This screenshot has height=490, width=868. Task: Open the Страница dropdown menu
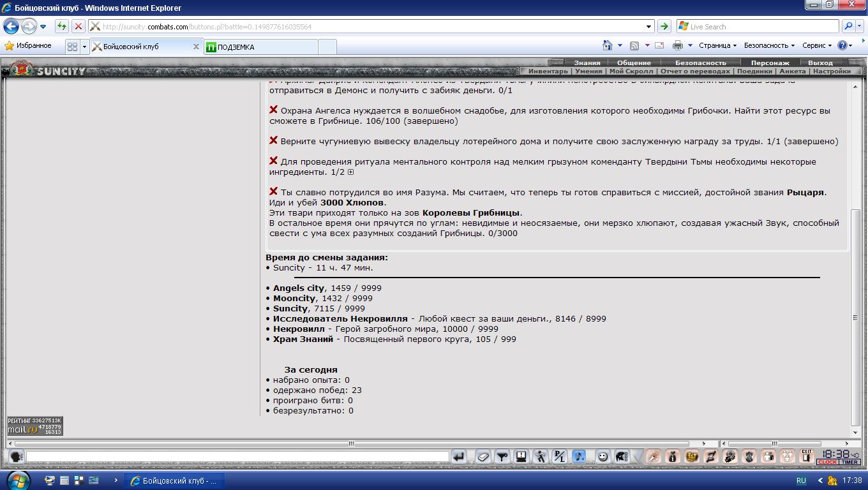717,45
